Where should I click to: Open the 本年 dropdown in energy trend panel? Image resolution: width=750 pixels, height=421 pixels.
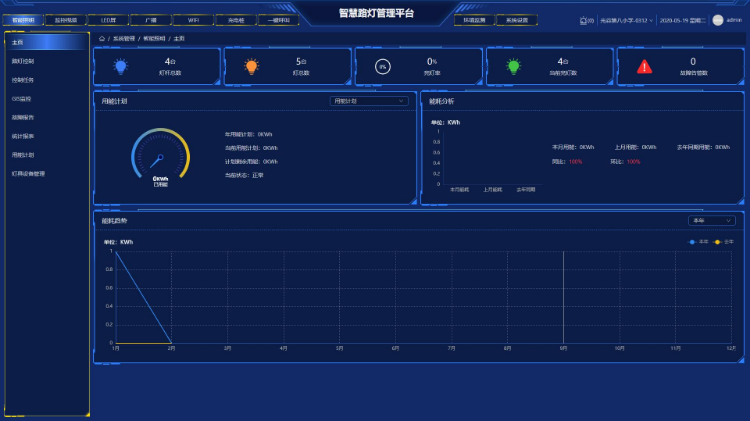[x=711, y=220]
